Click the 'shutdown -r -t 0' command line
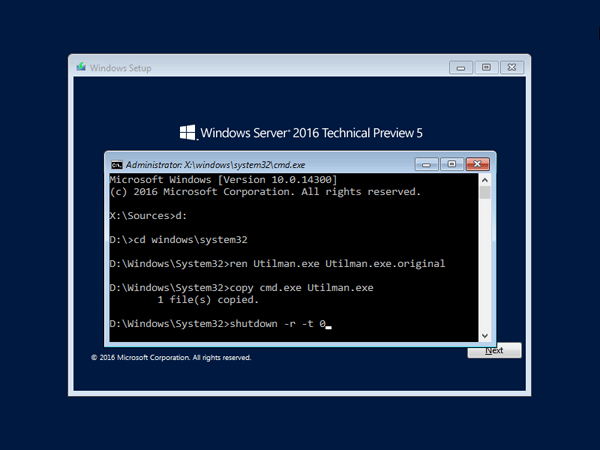Viewport: 600px width, 450px height. (221, 324)
